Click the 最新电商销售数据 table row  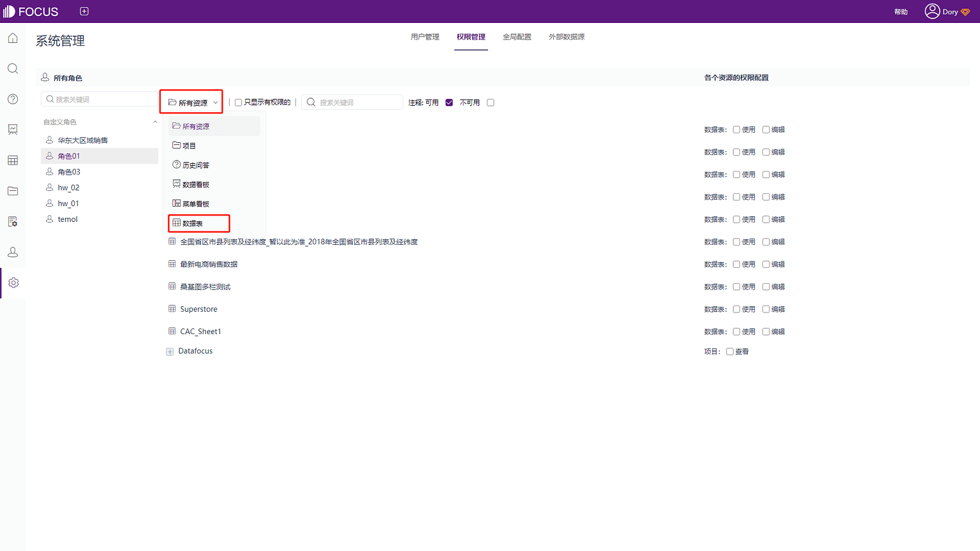209,264
